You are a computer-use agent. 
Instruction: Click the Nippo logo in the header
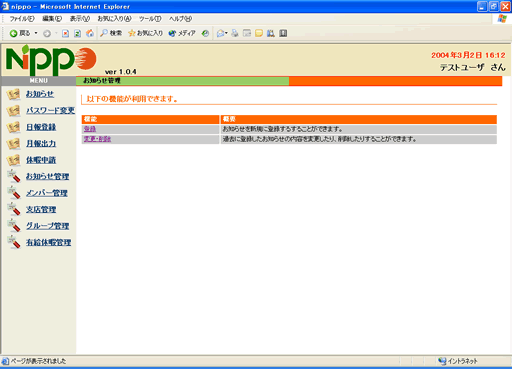point(51,60)
